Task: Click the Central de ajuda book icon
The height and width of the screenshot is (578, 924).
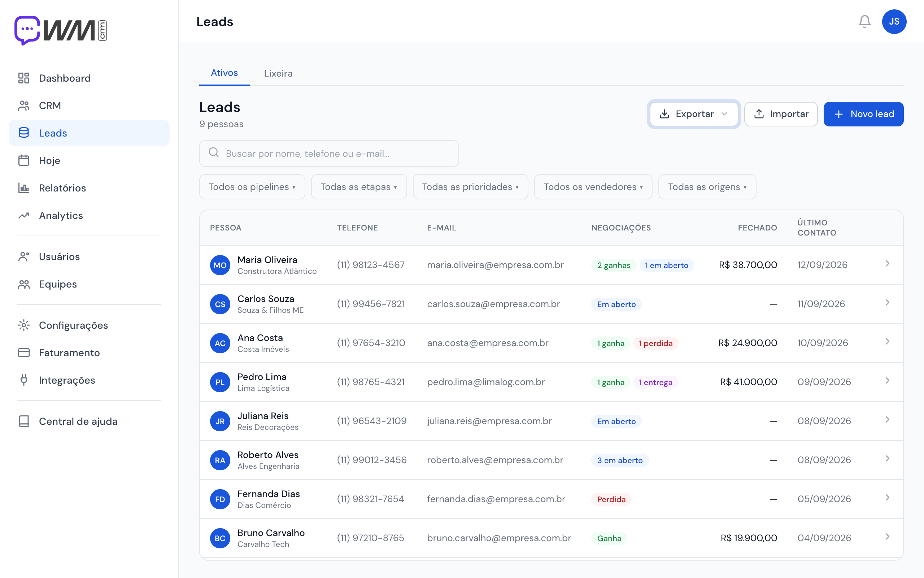Action: (x=24, y=421)
